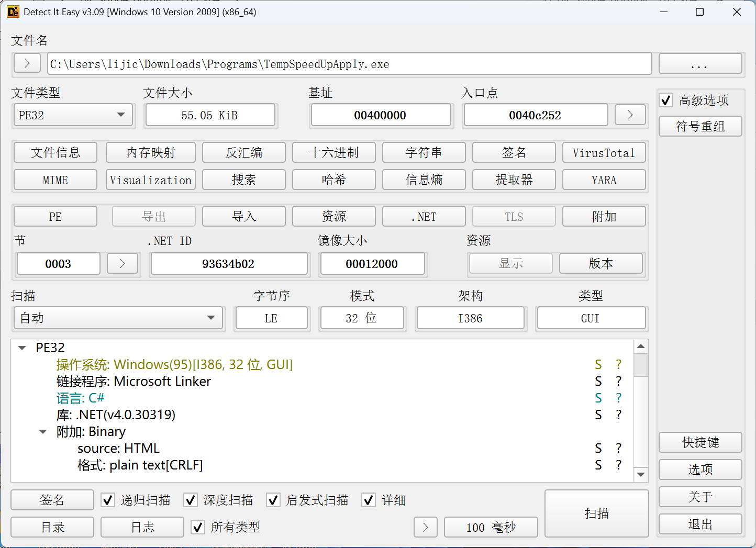Toggle the 启发式扫描 checkbox
This screenshot has width=756, height=548.
[x=273, y=500]
